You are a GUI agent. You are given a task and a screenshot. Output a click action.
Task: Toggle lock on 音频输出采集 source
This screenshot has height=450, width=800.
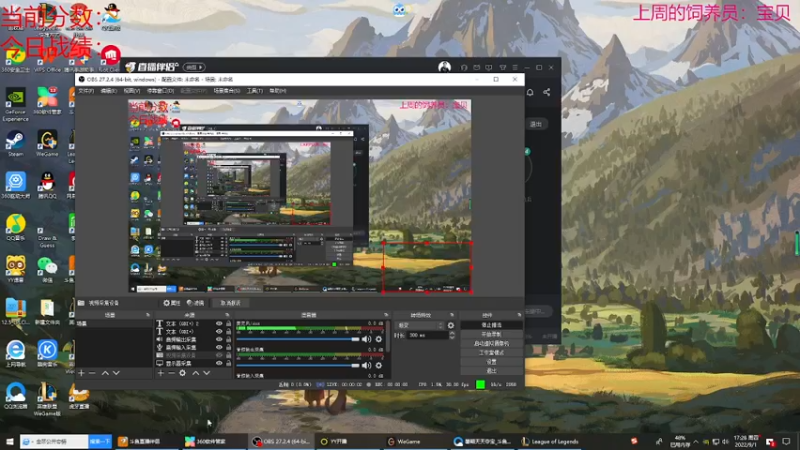tap(228, 339)
